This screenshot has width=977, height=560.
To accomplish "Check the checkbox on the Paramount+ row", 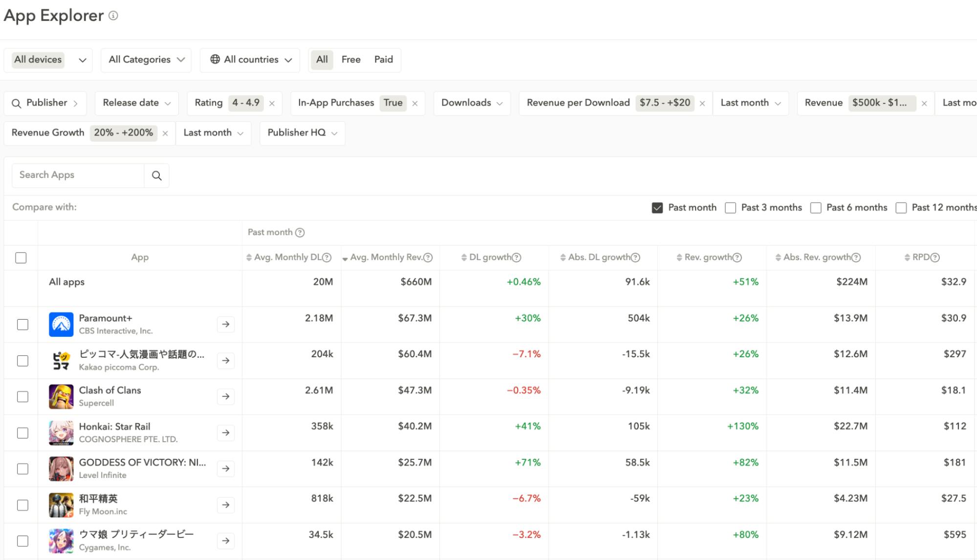I will [22, 324].
